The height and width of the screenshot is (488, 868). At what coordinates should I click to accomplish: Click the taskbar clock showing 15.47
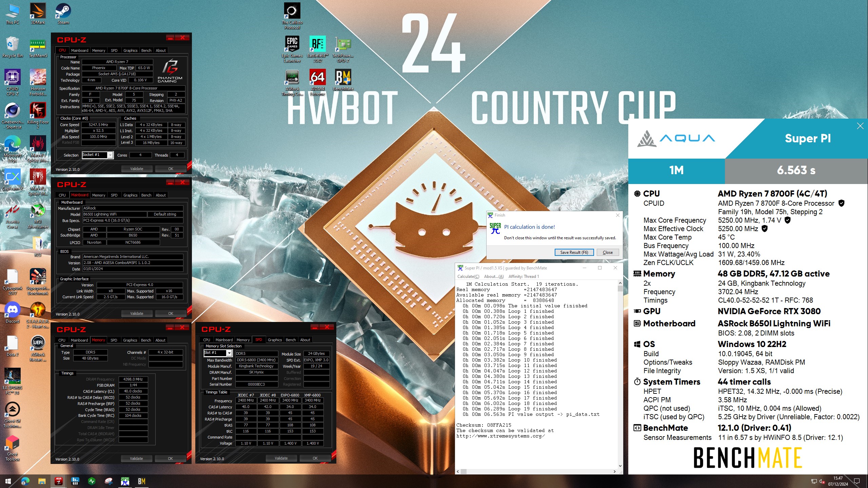tap(838, 481)
